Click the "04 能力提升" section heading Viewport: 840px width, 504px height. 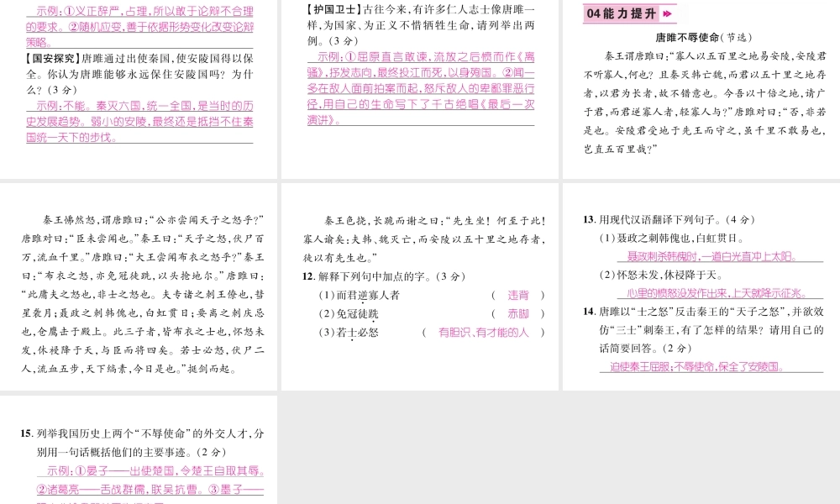point(629,13)
